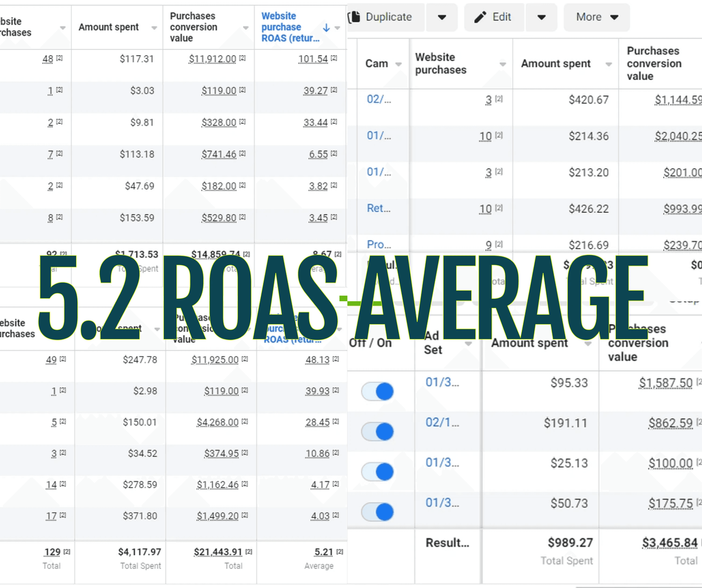Open the Ret... campaign link
702x588 pixels.
point(379,208)
